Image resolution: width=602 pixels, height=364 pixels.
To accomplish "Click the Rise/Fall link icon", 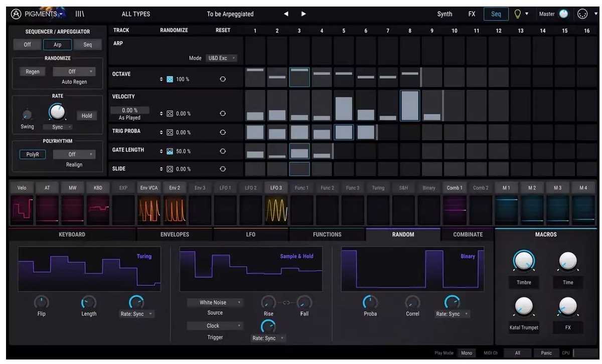I will tap(286, 302).
